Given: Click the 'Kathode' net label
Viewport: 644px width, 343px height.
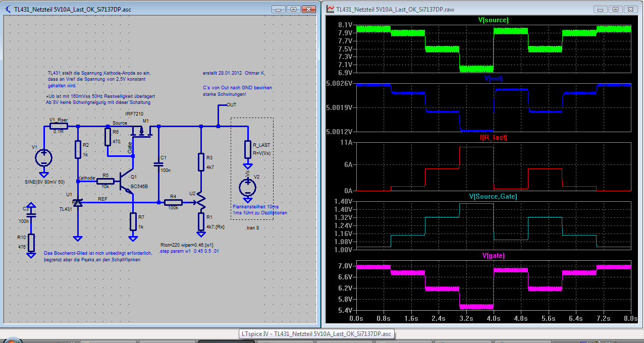Looking at the screenshot, I should 86,178.
